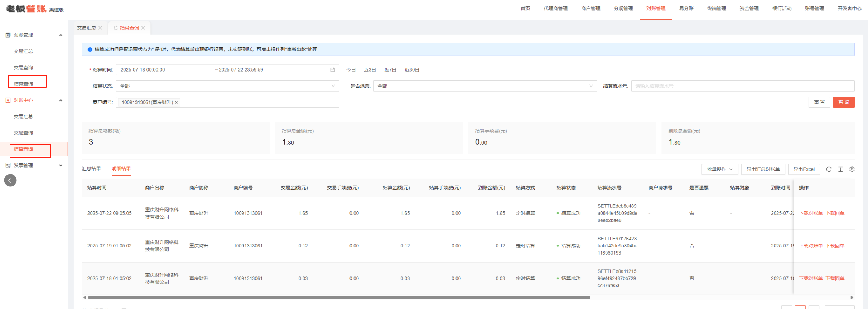
Task: Click the 查询 search button
Action: pyautogui.click(x=844, y=102)
